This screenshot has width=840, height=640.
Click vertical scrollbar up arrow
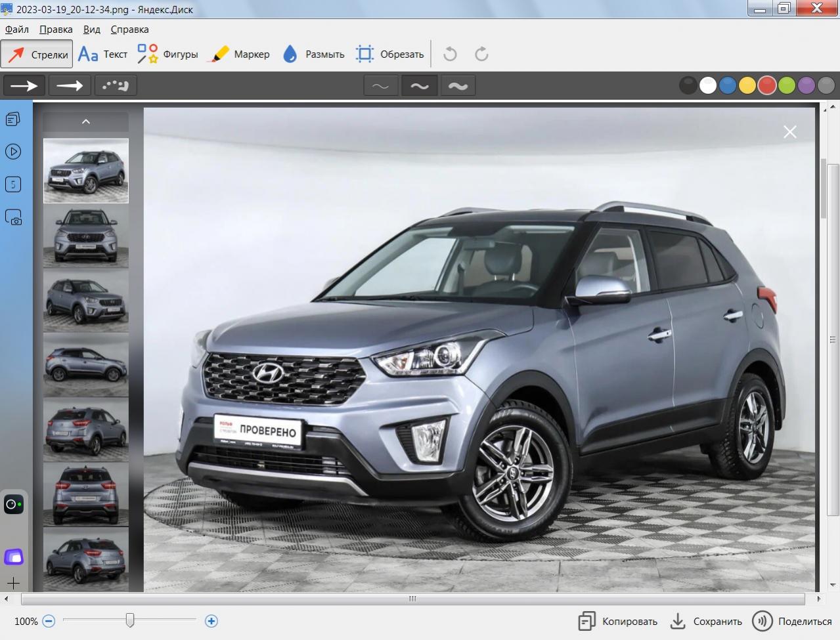click(x=833, y=108)
